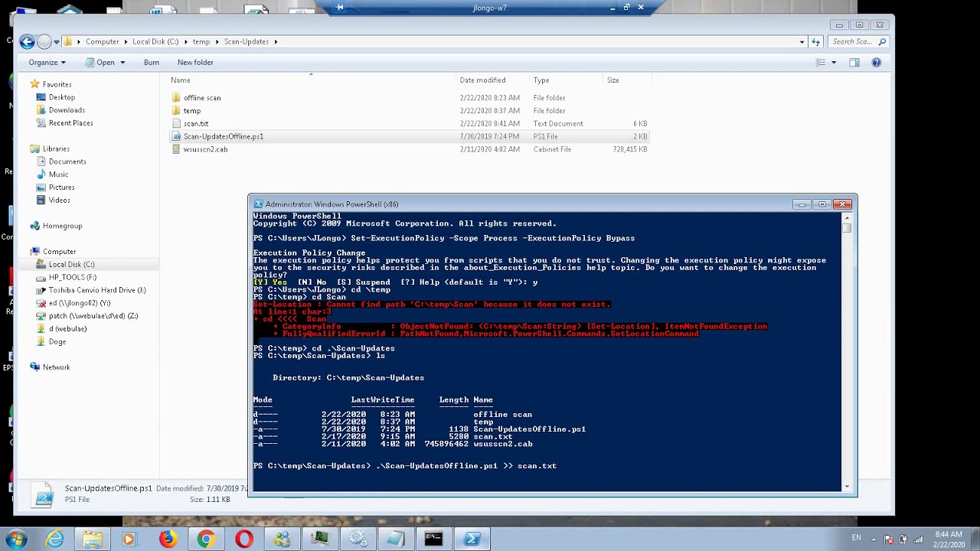Viewport: 980px width, 551px height.
Task: Open the Windows Explorer taskbar icon
Action: point(93,540)
